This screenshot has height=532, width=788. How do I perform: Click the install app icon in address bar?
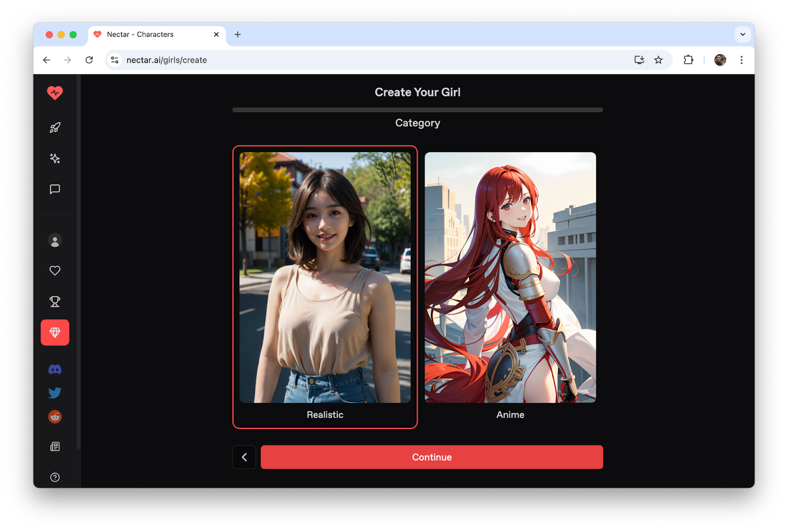point(639,60)
